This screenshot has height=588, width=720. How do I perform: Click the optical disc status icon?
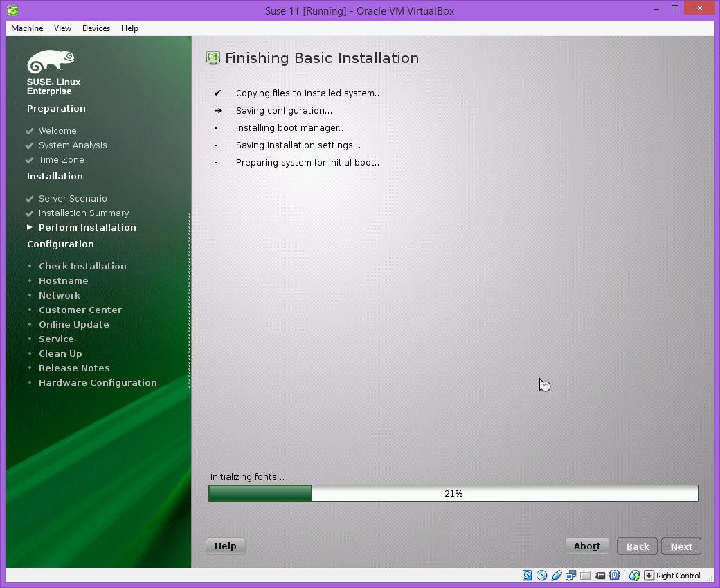(x=542, y=575)
